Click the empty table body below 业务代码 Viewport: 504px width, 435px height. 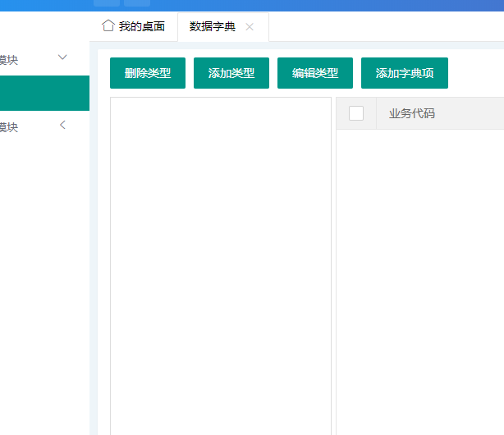pyautogui.click(x=419, y=279)
